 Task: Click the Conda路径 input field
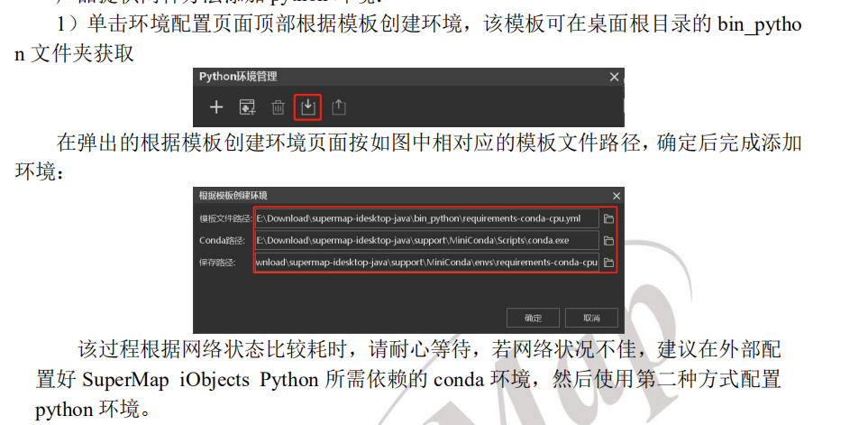pos(427,241)
